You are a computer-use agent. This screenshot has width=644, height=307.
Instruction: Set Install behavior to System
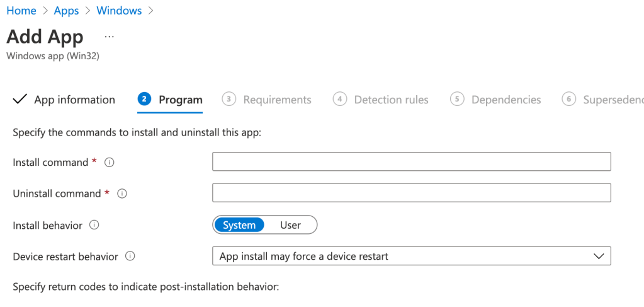pyautogui.click(x=239, y=225)
